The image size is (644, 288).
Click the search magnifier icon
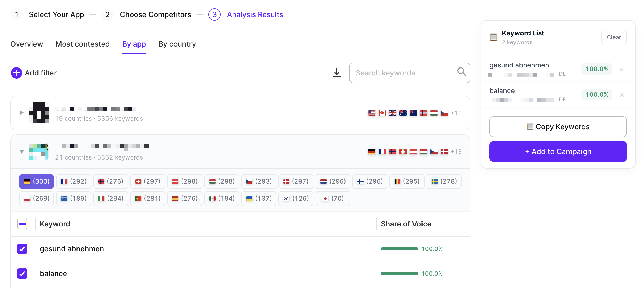tap(462, 73)
